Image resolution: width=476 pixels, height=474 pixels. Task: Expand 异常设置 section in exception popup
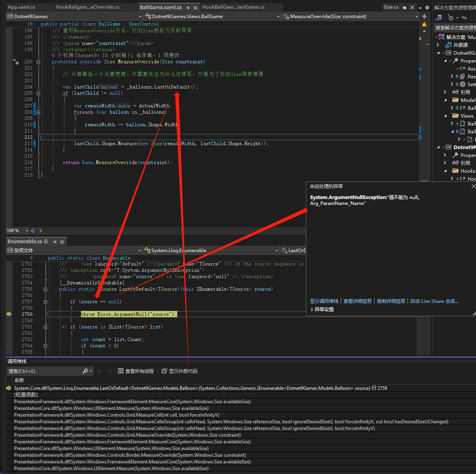pos(312,310)
